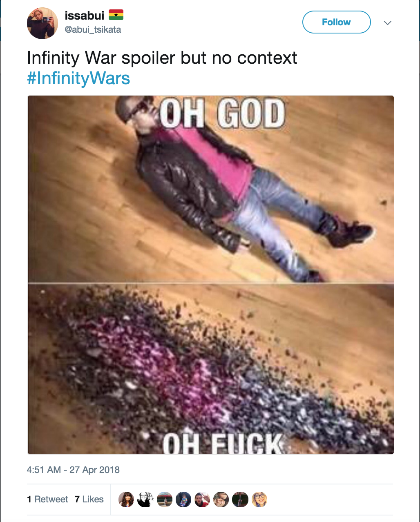Open first liker's avatar with dark hair
420x522 pixels.
(126, 500)
